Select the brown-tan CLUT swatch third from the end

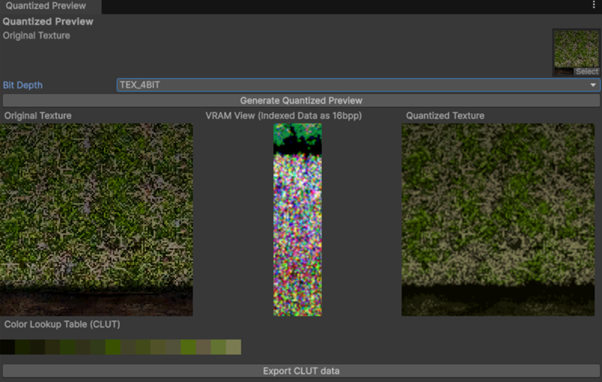click(x=203, y=347)
